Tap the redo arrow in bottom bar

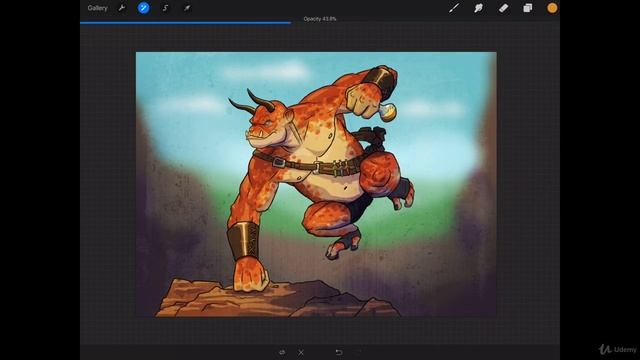359,352
